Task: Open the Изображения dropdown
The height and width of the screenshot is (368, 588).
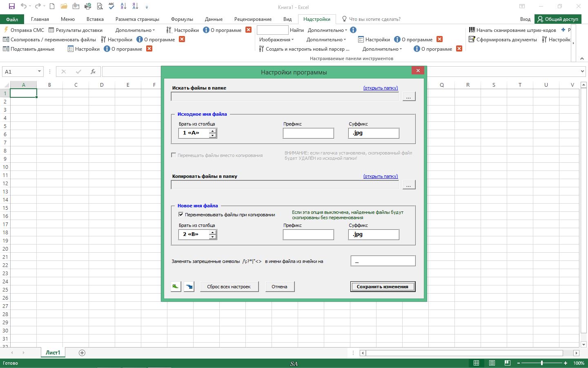Action: [276, 39]
